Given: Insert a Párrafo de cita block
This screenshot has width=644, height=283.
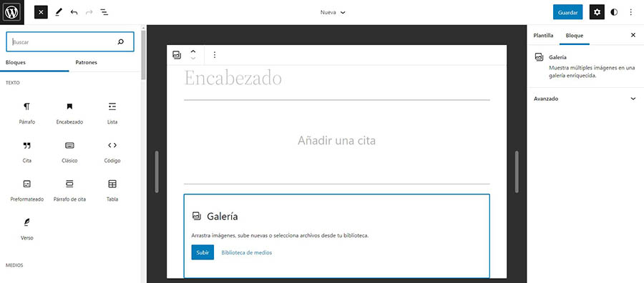Looking at the screenshot, I should [x=69, y=191].
